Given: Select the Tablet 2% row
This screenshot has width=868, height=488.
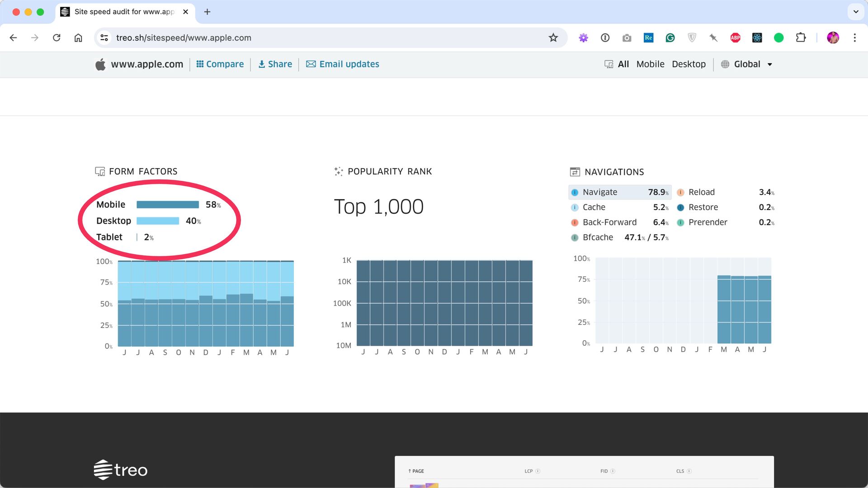Looking at the screenshot, I should [x=125, y=237].
